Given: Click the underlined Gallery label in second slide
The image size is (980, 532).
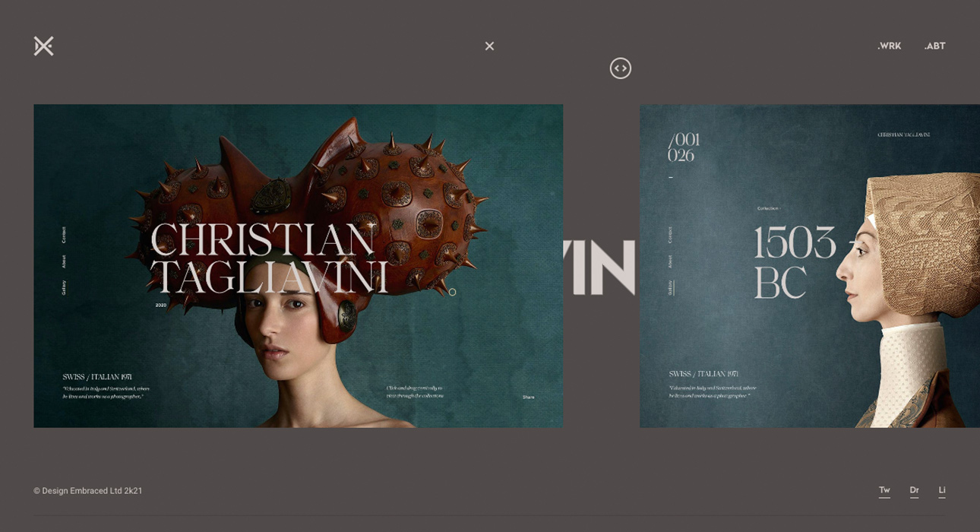Looking at the screenshot, I should pyautogui.click(x=670, y=287).
